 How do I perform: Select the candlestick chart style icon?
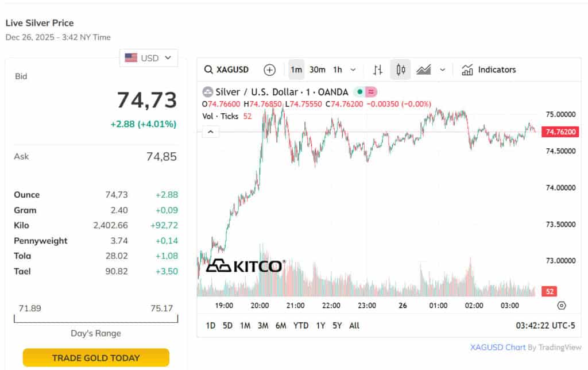coord(401,70)
